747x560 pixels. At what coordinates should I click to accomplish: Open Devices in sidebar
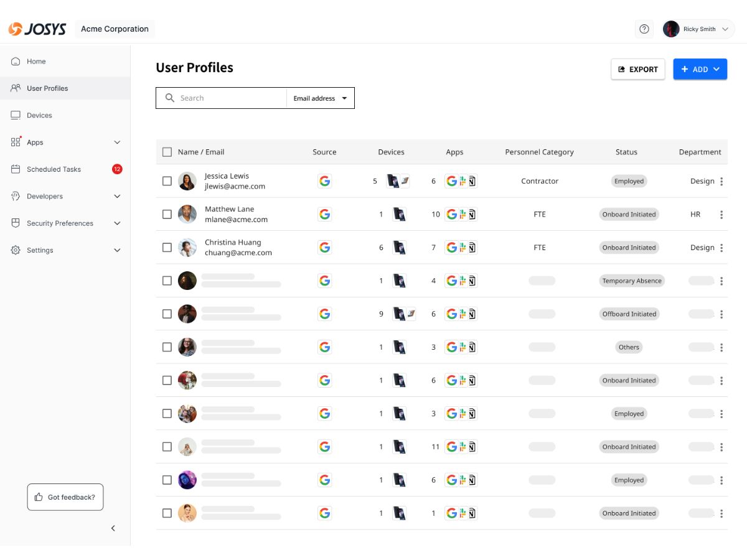click(65, 115)
